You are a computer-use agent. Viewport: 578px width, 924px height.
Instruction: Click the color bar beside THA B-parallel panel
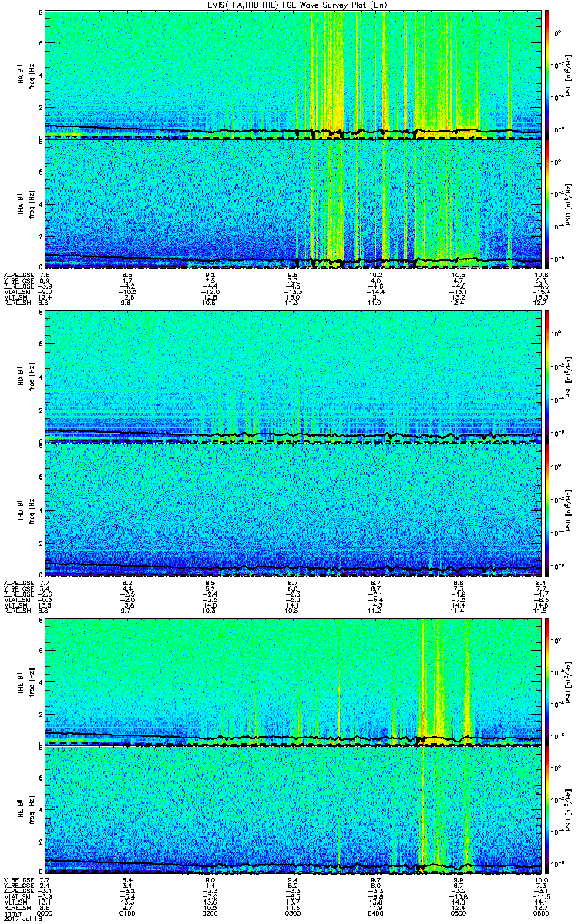point(547,206)
